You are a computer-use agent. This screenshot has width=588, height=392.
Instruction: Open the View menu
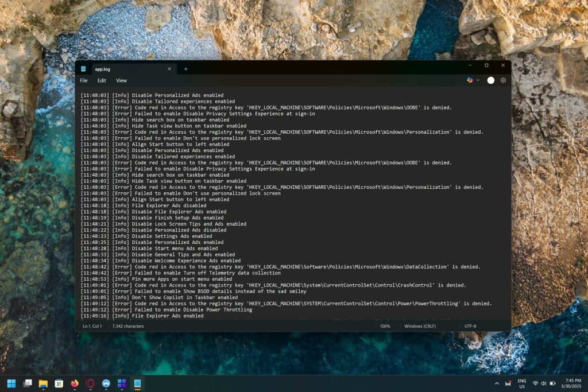pos(121,81)
